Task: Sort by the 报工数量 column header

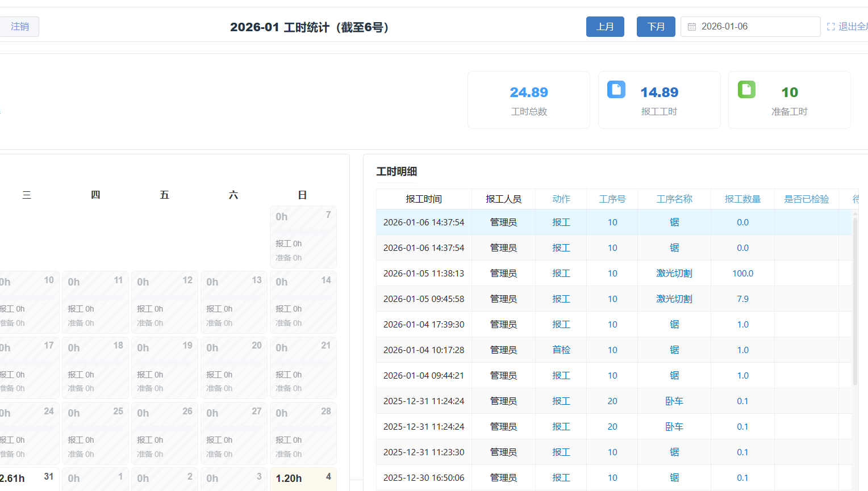Action: pos(742,199)
